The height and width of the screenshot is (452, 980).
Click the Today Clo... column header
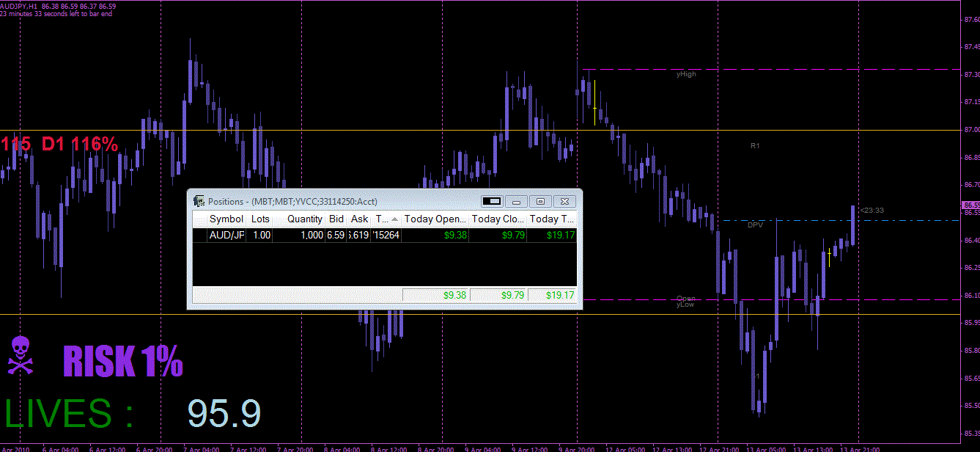[x=498, y=219]
